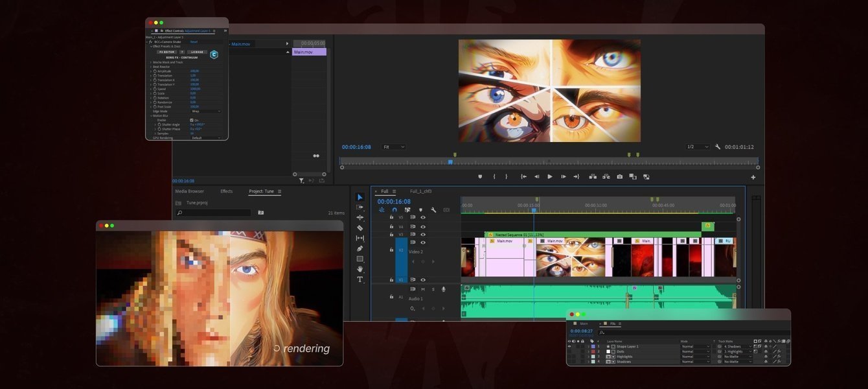868x389 pixels.
Task: Select the Type tool
Action: [360, 279]
